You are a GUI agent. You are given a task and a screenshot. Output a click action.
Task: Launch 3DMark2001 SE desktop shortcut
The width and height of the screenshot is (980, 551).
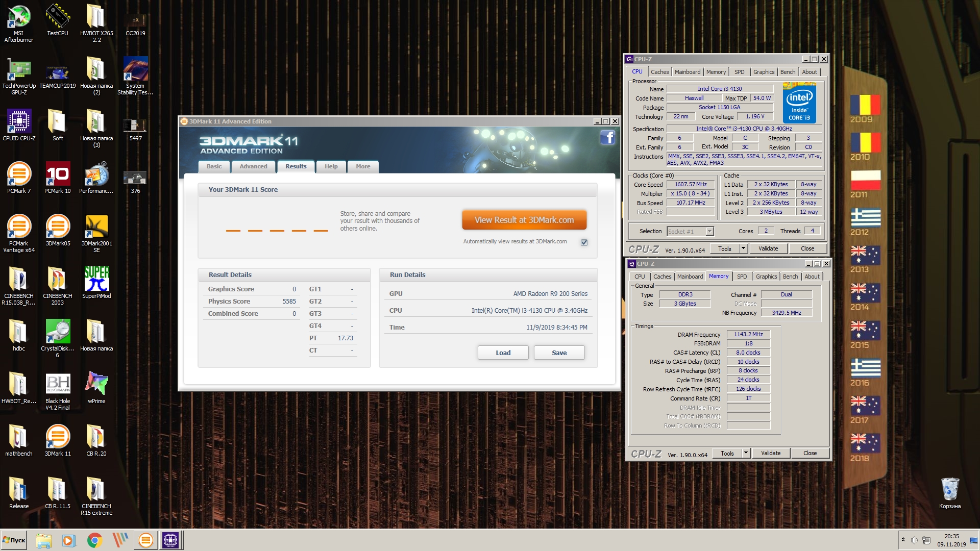[96, 234]
